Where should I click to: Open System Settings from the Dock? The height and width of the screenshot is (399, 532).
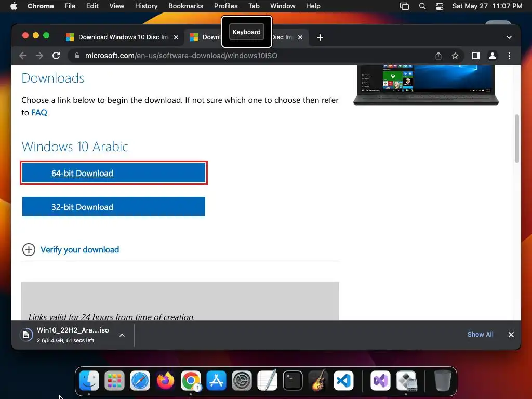pos(242,380)
